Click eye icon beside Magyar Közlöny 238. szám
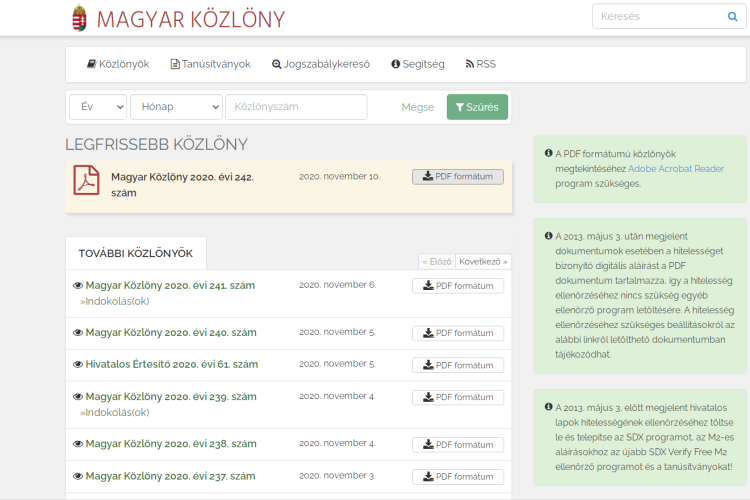This screenshot has height=500, width=750. (78, 443)
